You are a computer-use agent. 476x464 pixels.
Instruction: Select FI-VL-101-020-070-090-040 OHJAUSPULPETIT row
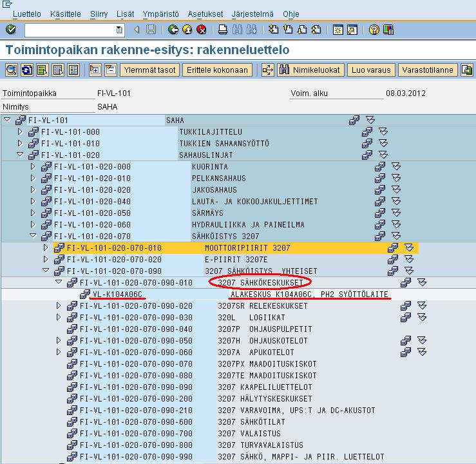click(x=238, y=329)
